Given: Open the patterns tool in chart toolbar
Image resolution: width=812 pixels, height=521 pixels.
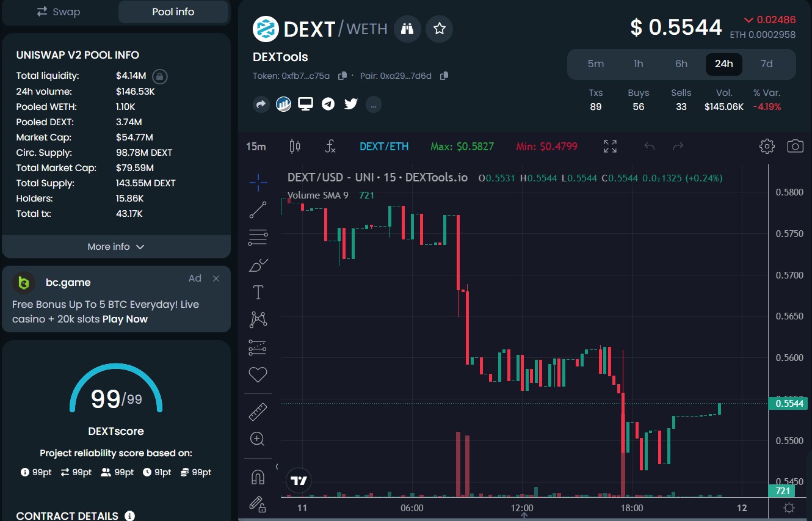Looking at the screenshot, I should (x=258, y=319).
